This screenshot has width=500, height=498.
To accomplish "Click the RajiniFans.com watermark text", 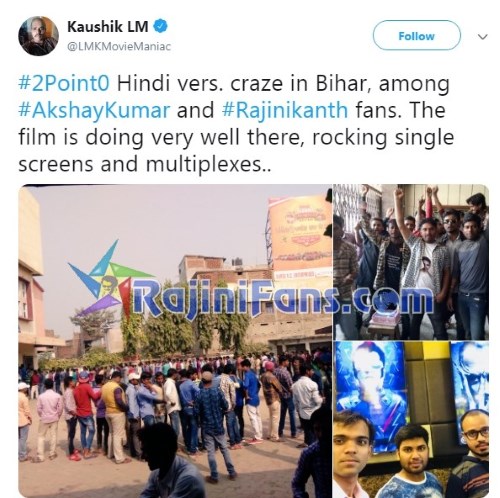I will click(x=283, y=298).
